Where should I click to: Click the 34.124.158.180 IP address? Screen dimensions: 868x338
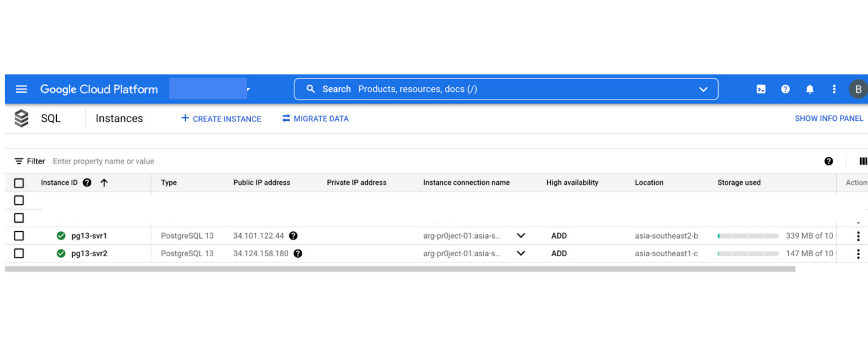261,254
